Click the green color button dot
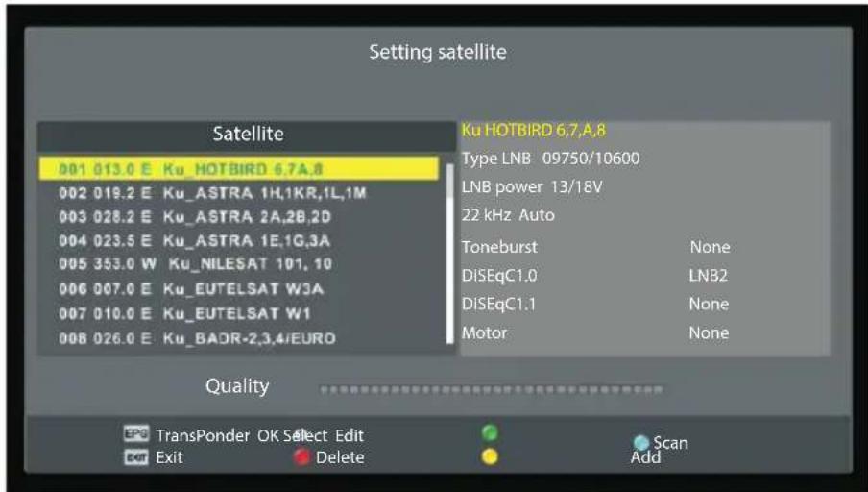The height and width of the screenshot is (492, 868). tap(490, 432)
